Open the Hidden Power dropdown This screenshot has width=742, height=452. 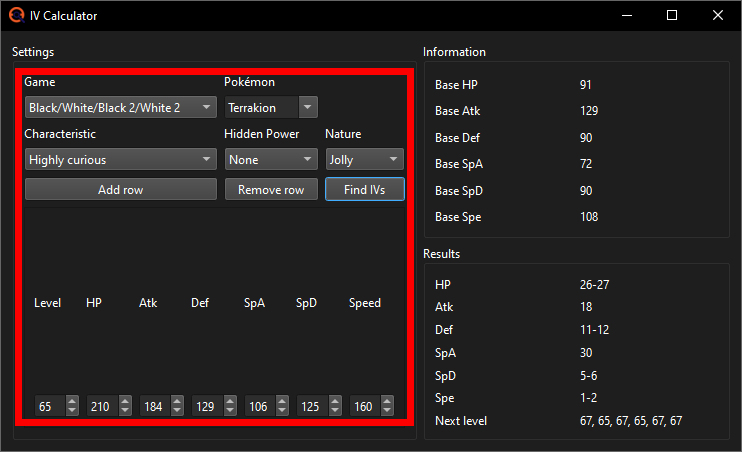point(270,159)
